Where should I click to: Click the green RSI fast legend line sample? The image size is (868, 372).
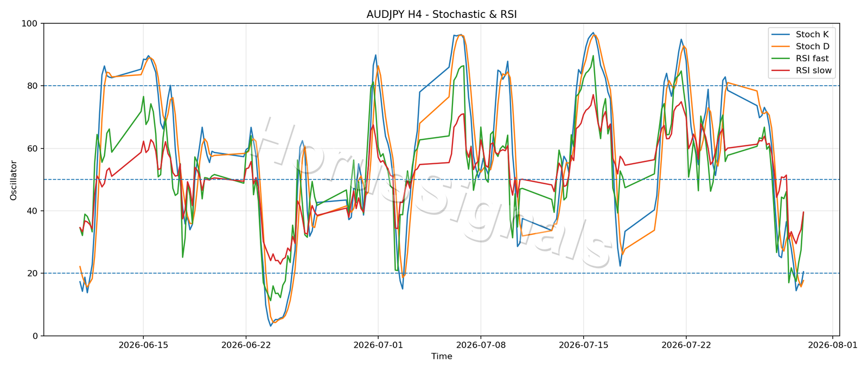pyautogui.click(x=781, y=59)
